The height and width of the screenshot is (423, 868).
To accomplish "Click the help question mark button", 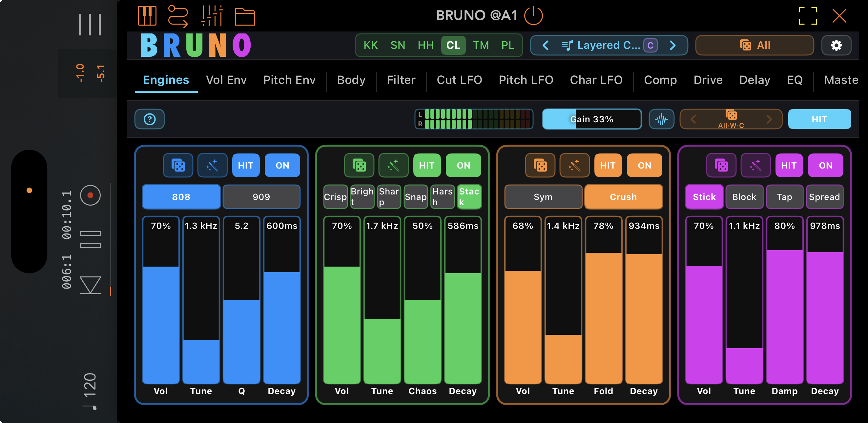I will [x=150, y=119].
